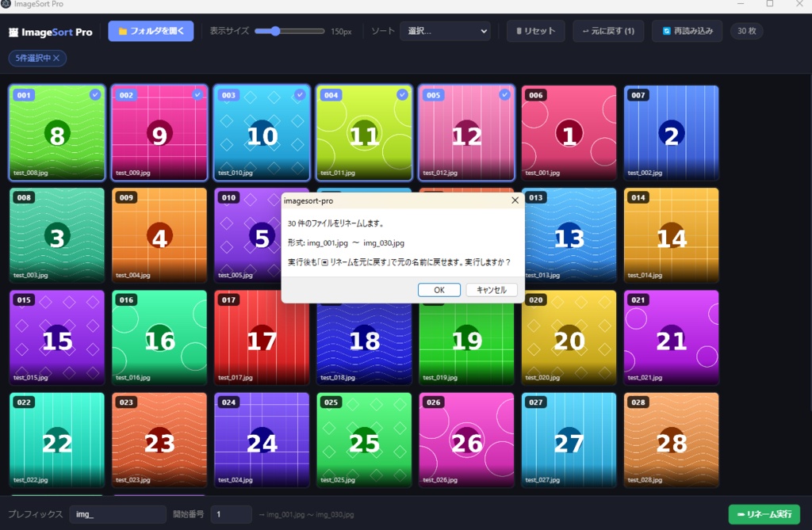Uncheck the checkmark on test_008.jpg thumbnail
Screen dimensions: 812x530
(x=95, y=94)
